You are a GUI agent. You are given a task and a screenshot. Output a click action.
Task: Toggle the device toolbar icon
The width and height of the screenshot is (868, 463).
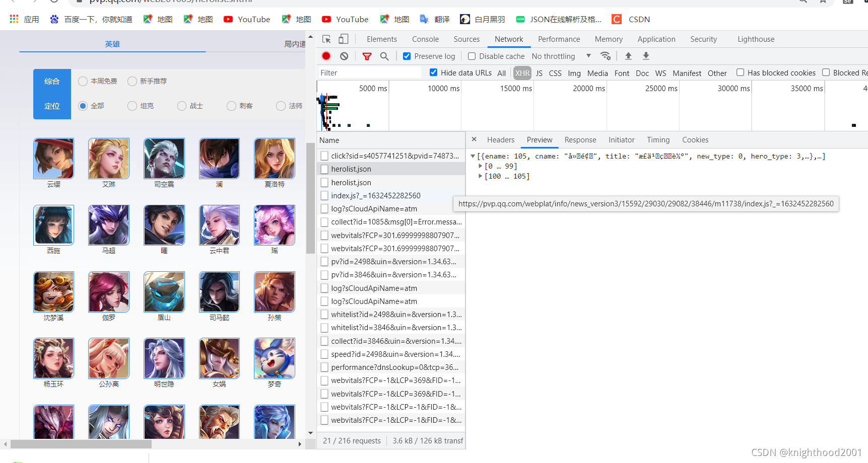(344, 39)
